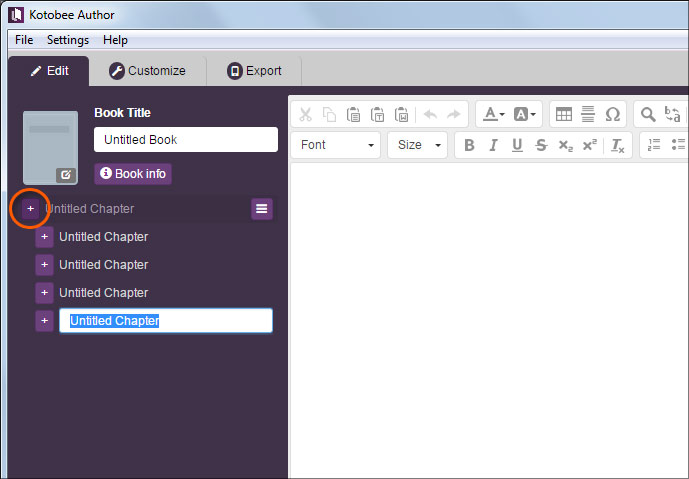Select Paste from Word icon
The image size is (689, 479).
(401, 115)
